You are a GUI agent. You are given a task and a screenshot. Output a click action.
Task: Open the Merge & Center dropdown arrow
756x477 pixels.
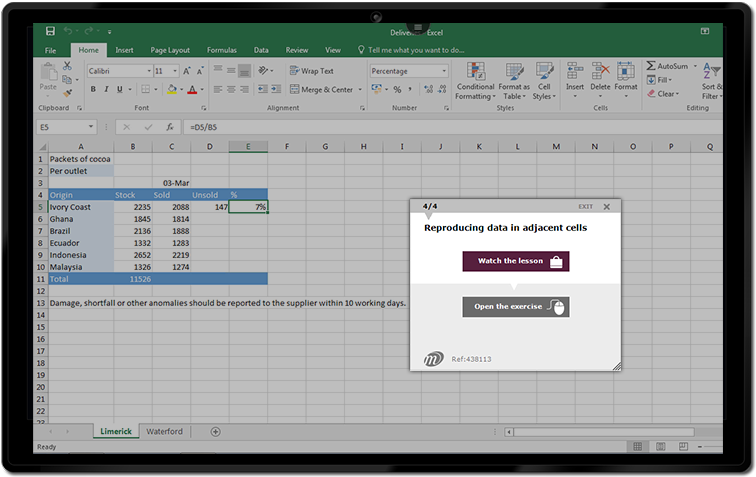[x=360, y=90]
